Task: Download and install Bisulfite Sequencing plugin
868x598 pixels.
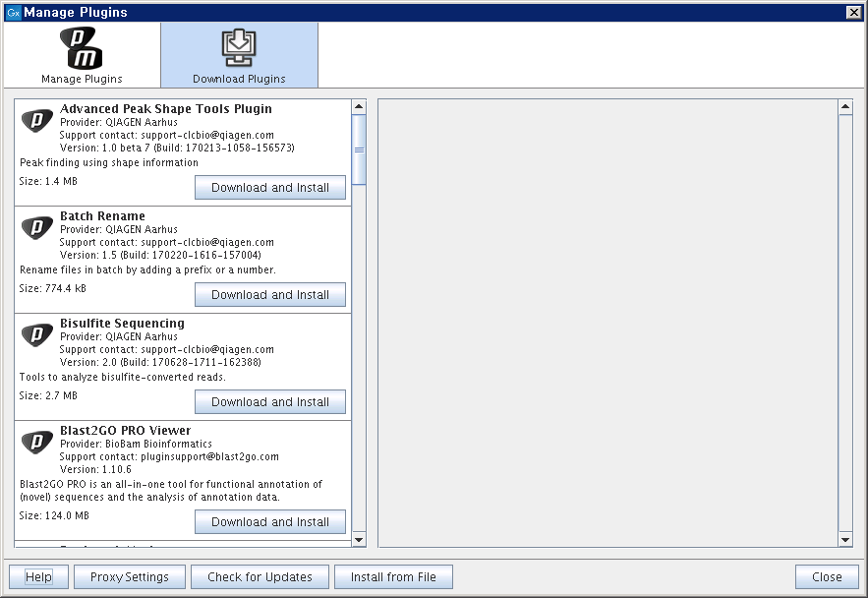Action: tap(270, 402)
